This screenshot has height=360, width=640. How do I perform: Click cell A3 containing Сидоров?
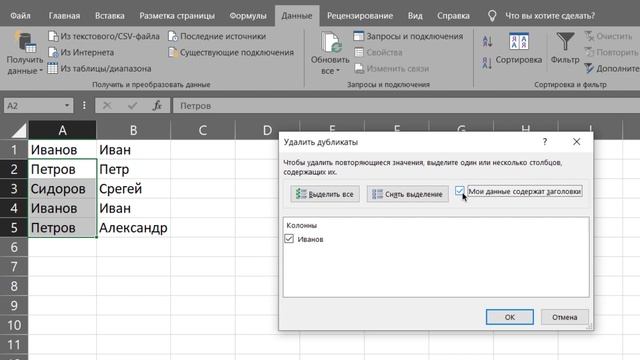click(x=62, y=189)
